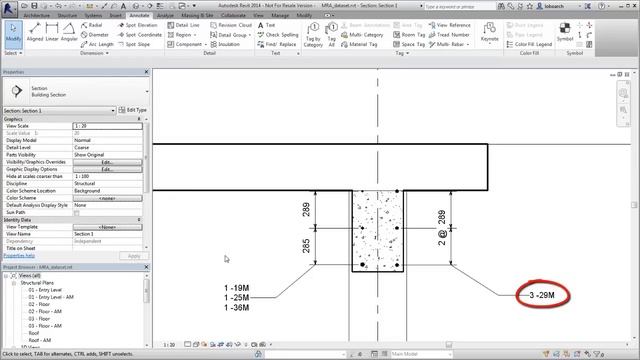This screenshot has height=360, width=640.
Task: Select the Arc Length dimension tool
Action: click(97, 44)
